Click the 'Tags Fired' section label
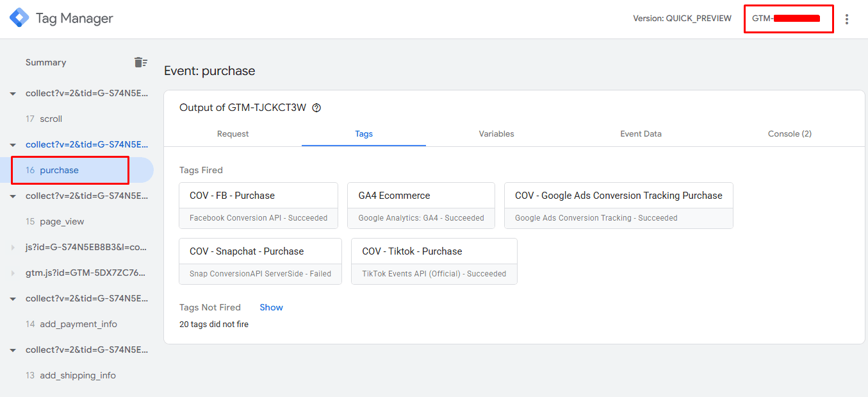 [x=201, y=170]
